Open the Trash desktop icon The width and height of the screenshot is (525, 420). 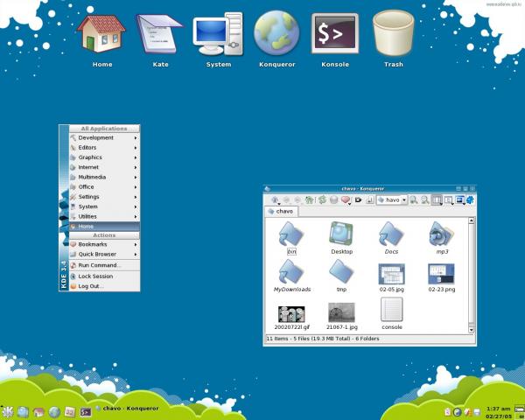394,40
